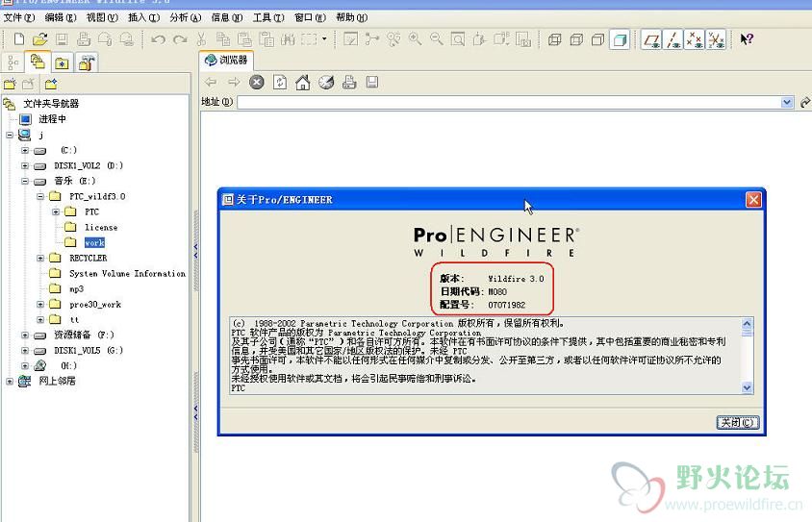Click the Refit view icon
The height and width of the screenshot is (522, 812).
pyautogui.click(x=458, y=39)
